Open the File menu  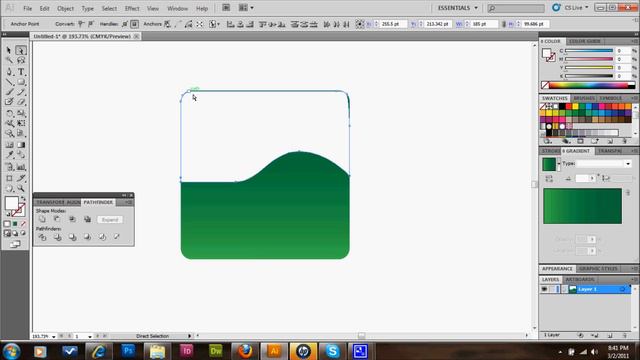pos(27,8)
